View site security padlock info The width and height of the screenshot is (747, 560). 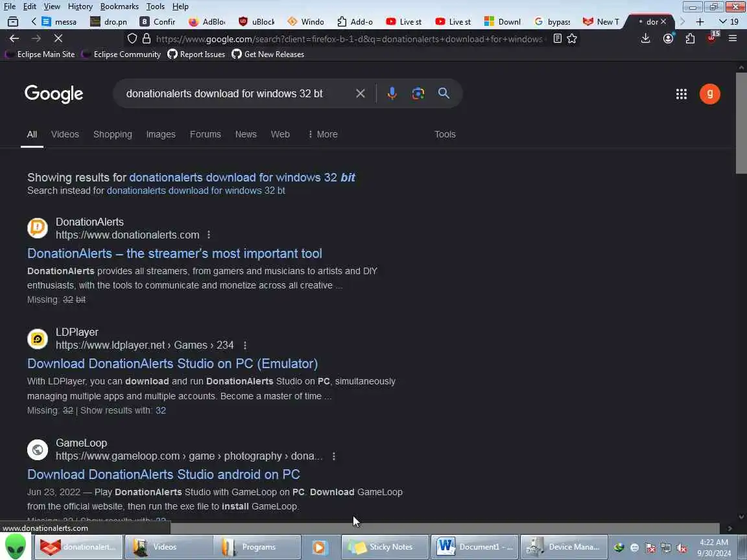click(x=147, y=39)
